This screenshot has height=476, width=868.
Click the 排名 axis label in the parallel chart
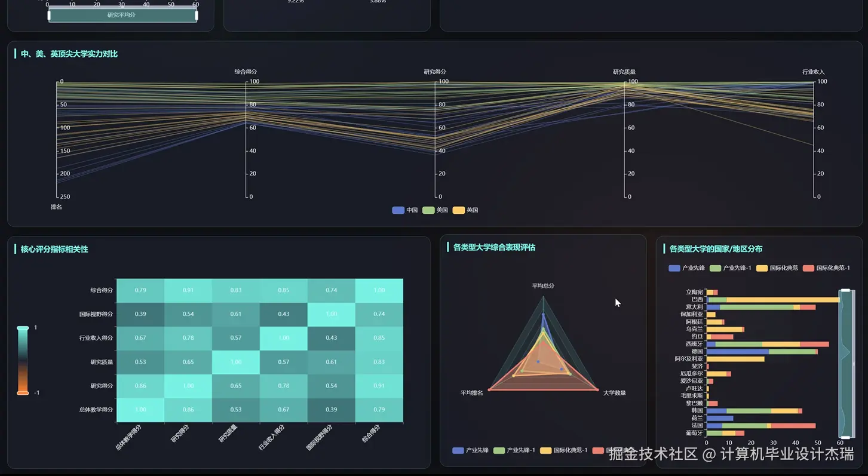click(56, 207)
